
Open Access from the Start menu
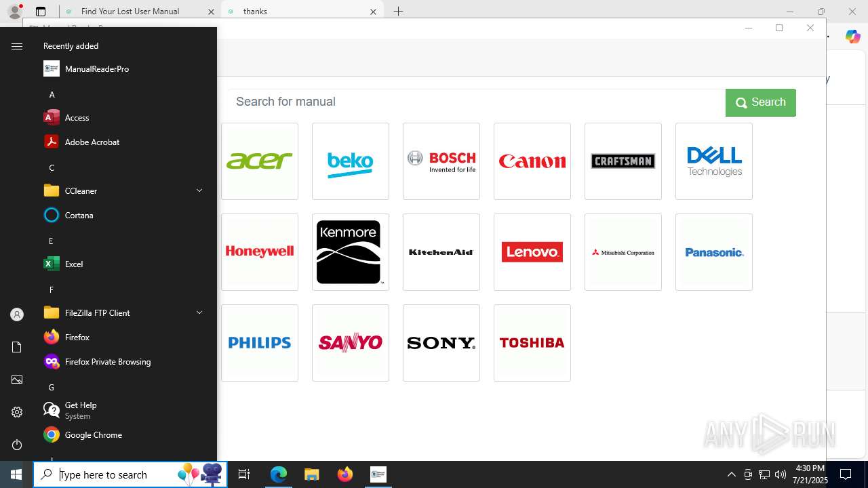tap(125, 118)
